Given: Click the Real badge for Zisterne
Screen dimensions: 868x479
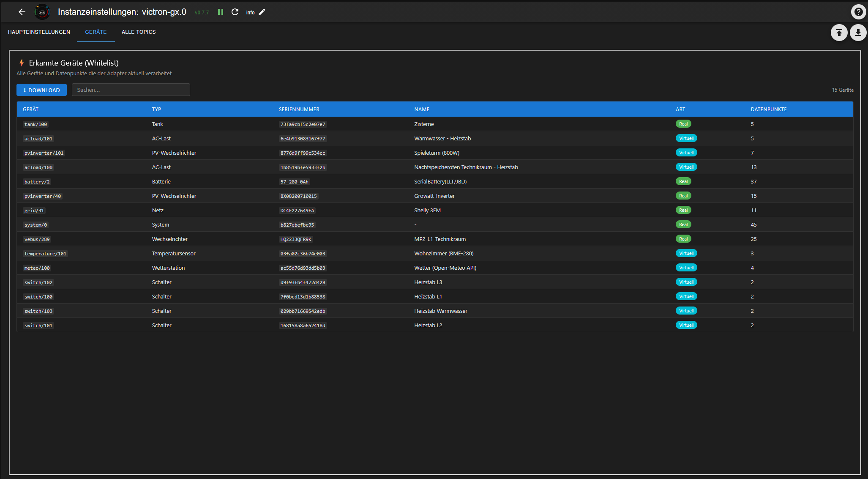Looking at the screenshot, I should [683, 124].
